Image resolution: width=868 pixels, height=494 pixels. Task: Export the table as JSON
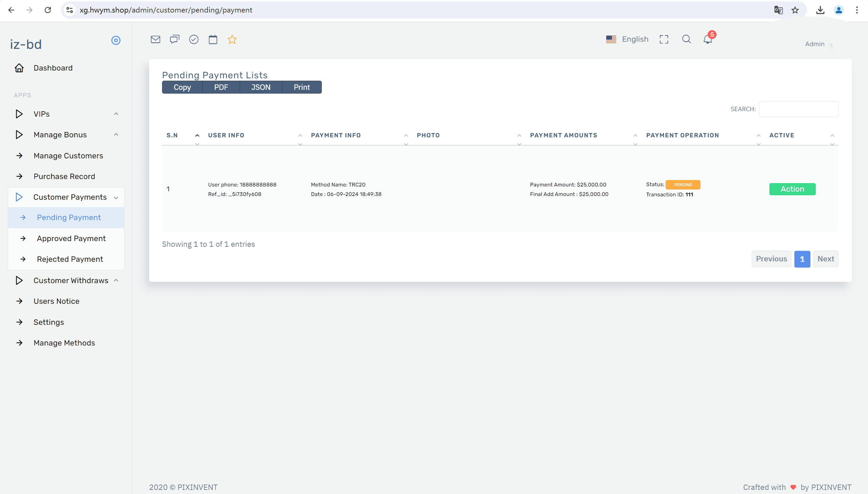click(261, 87)
